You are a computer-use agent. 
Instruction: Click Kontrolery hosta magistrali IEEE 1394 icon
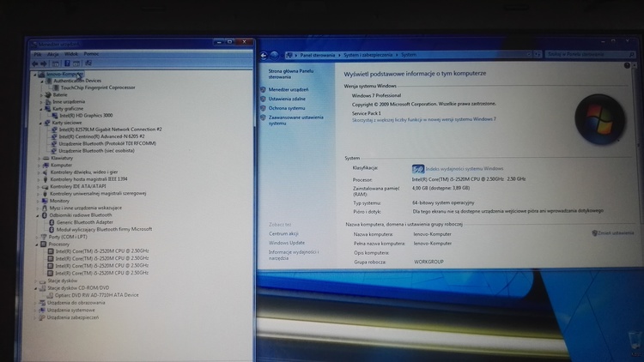(46, 179)
